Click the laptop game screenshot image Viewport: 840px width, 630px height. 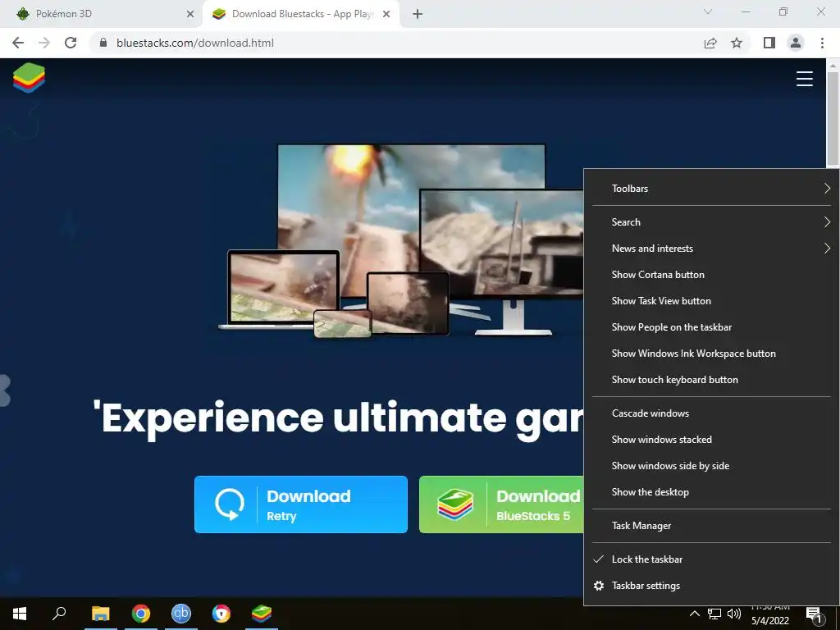click(x=283, y=287)
